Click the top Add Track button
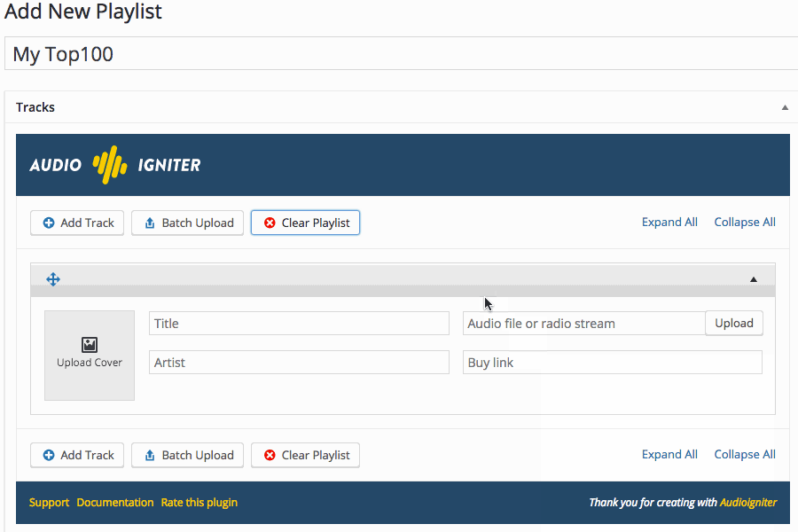 (x=77, y=223)
